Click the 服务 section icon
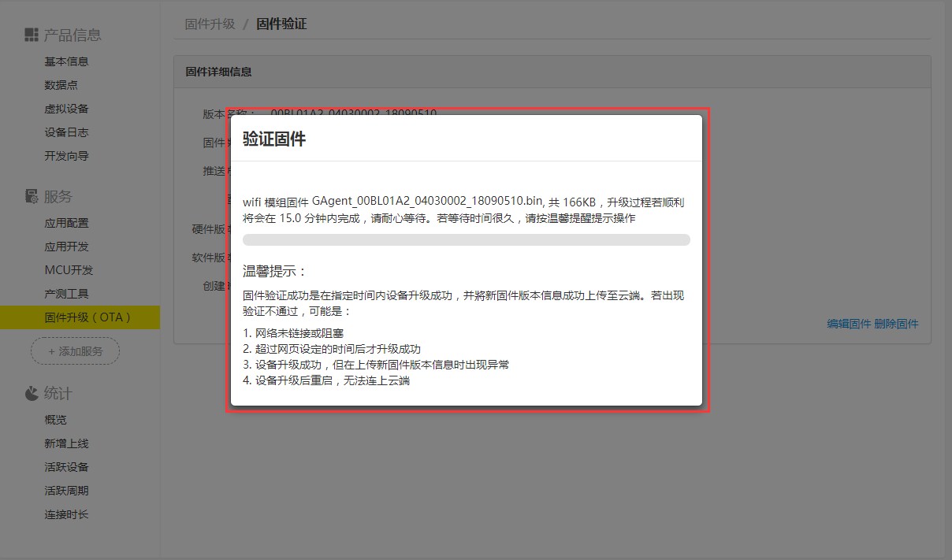Viewport: 952px width, 560px height. click(x=32, y=196)
